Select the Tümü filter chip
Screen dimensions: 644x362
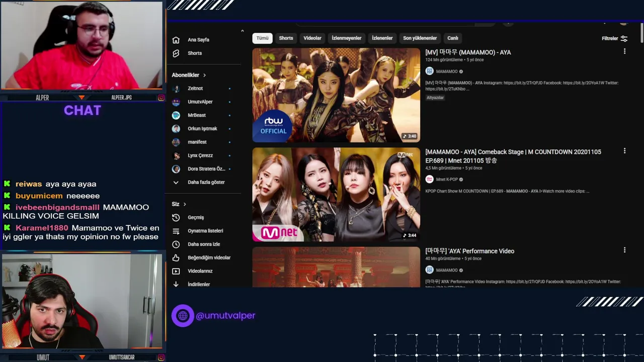tap(263, 38)
